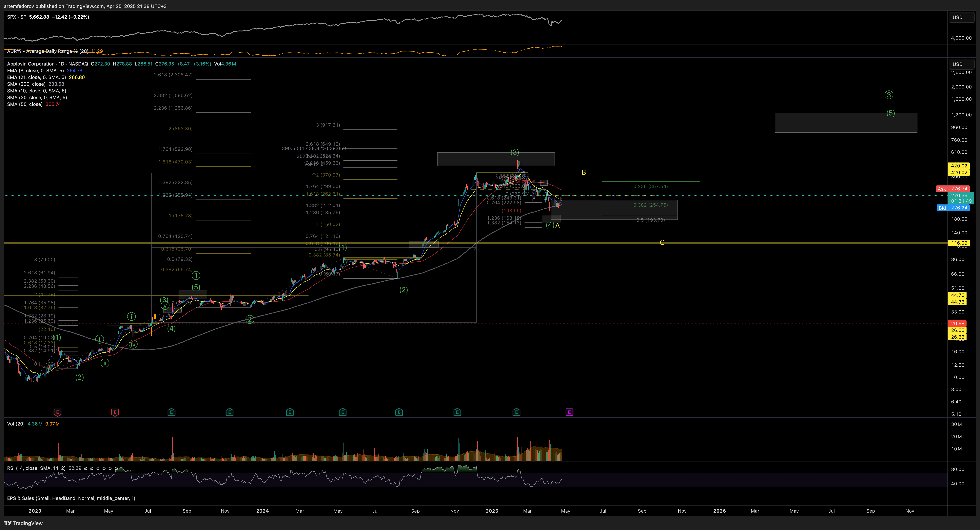
Task: Click the SPX last value 5,662.88
Action: pos(39,17)
